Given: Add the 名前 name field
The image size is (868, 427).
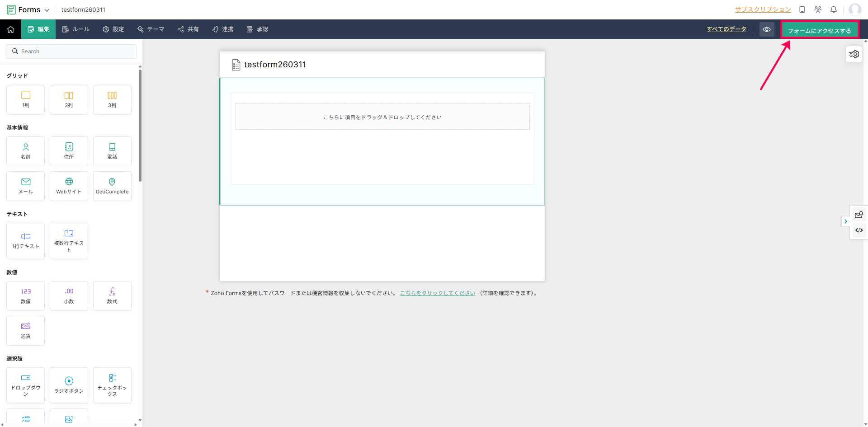Looking at the screenshot, I should pos(26,151).
